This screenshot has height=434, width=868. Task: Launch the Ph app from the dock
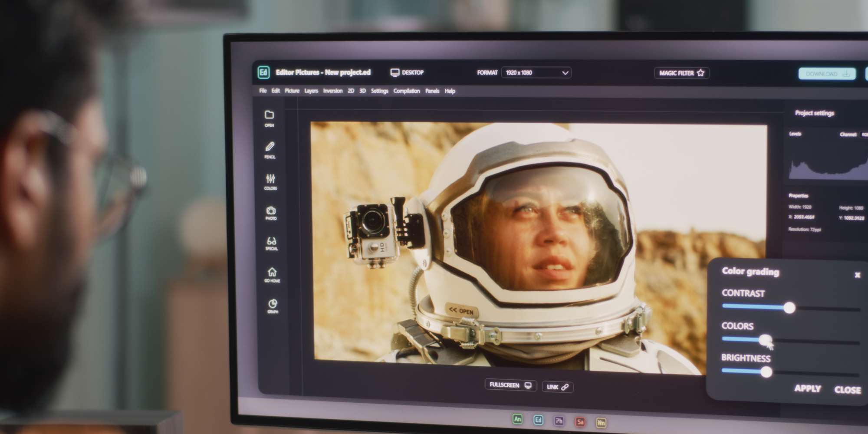pos(559,421)
